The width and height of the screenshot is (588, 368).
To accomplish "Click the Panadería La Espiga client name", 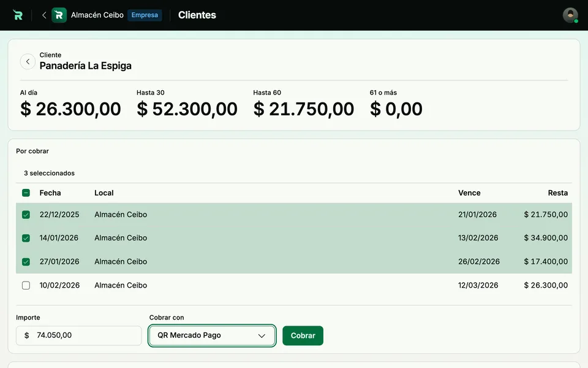I will pos(86,66).
